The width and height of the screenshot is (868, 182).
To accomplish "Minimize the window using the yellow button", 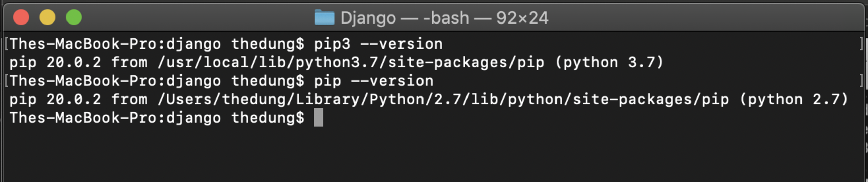I will [x=48, y=17].
